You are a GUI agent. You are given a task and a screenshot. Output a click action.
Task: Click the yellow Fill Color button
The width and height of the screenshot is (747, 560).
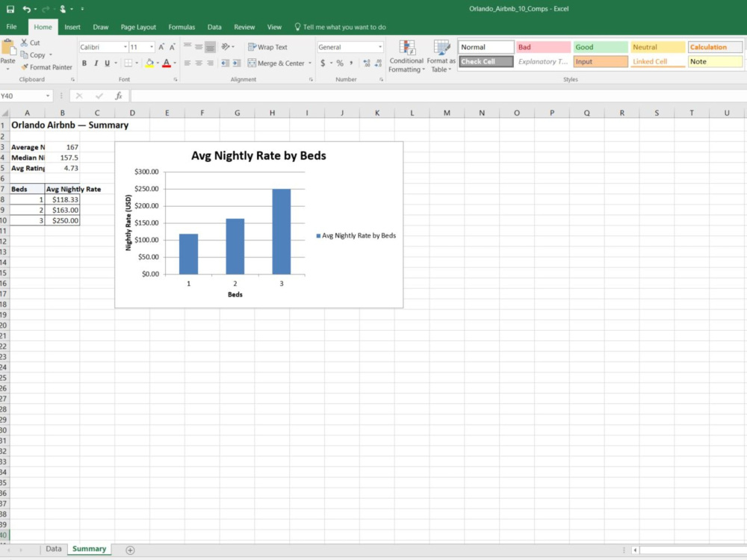(x=149, y=63)
